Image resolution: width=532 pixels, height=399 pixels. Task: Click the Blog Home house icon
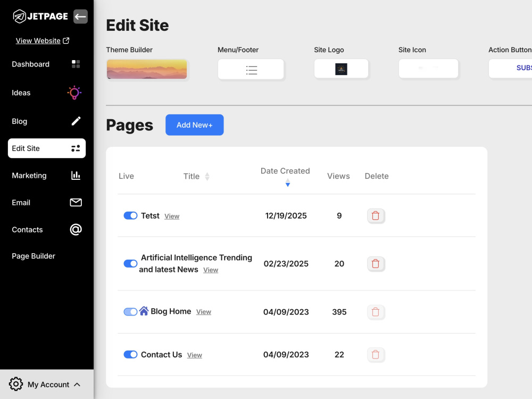tap(144, 311)
